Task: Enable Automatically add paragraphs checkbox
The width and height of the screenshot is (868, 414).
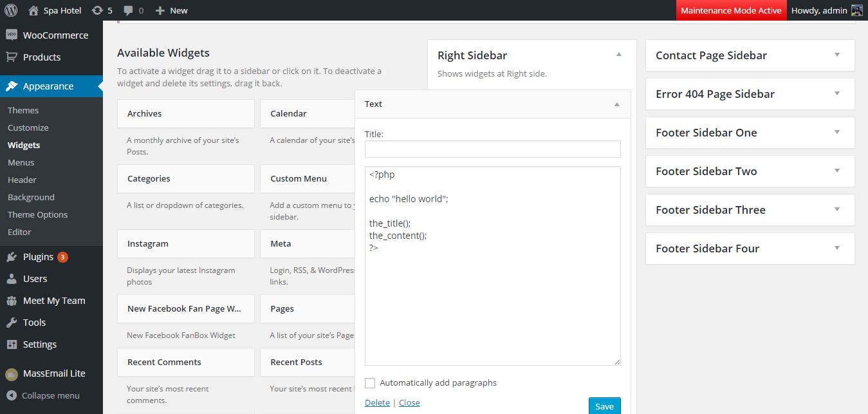Action: (370, 383)
